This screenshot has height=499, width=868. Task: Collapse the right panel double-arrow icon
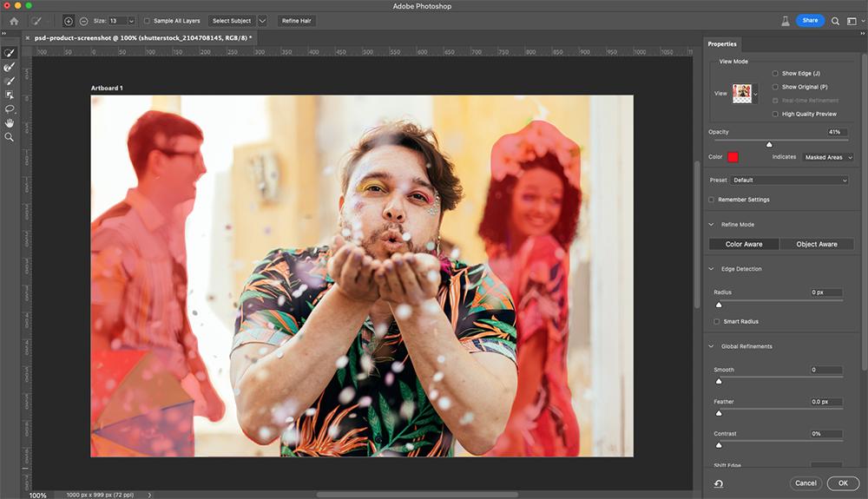tap(862, 34)
